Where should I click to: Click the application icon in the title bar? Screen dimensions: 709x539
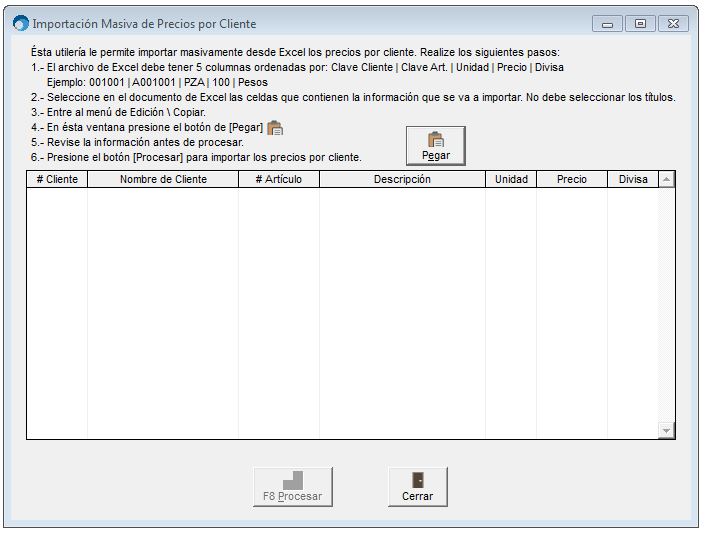pos(21,24)
